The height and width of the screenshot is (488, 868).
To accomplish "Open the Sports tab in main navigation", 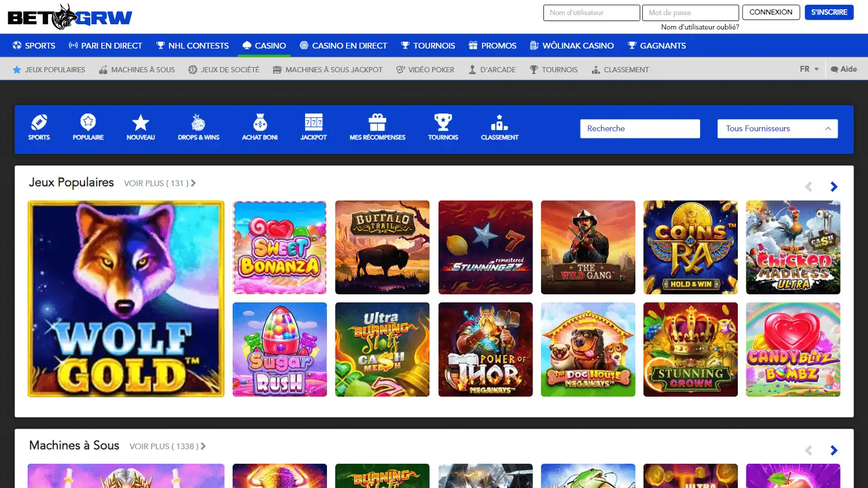I will point(34,45).
